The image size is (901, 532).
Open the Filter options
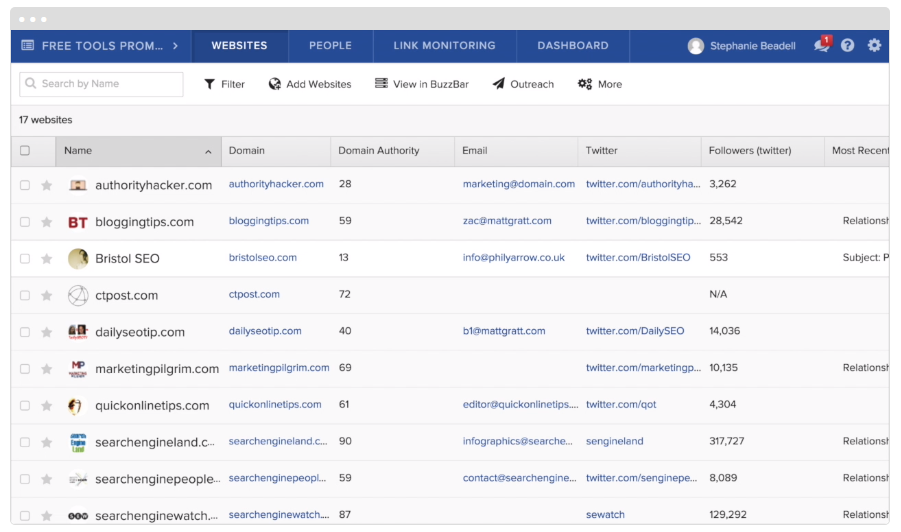[x=224, y=84]
